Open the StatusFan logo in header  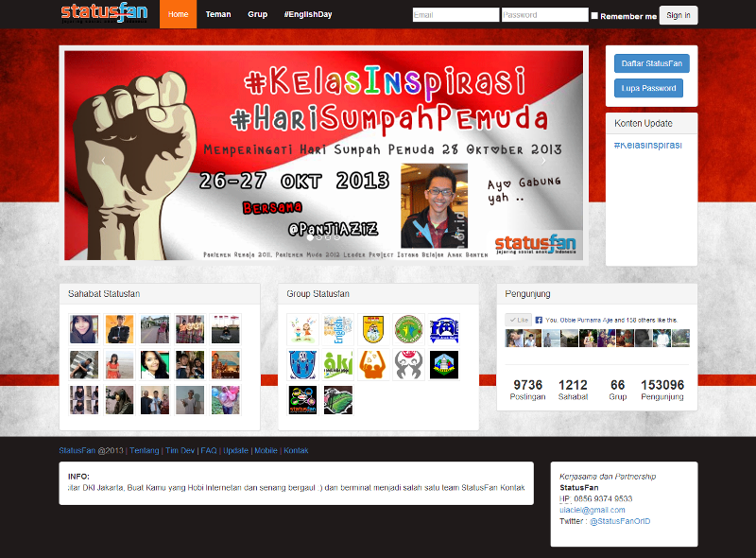[104, 13]
